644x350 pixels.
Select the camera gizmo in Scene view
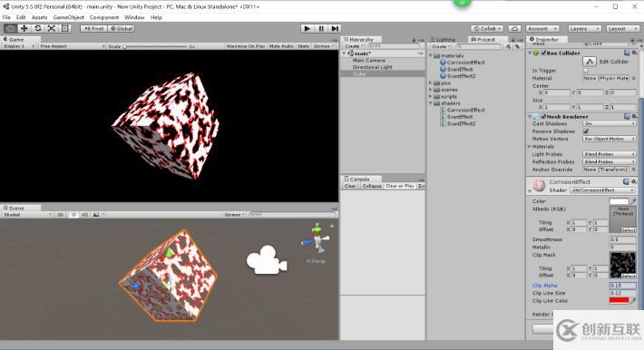click(267, 259)
